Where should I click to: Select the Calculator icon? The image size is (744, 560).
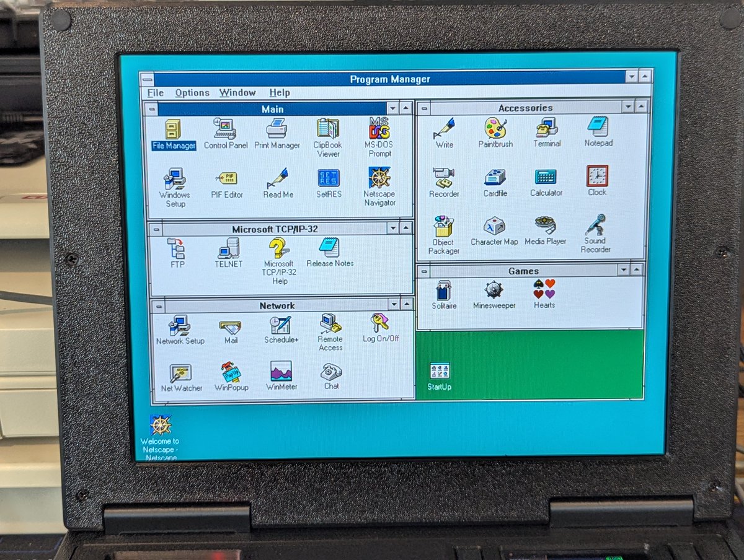[x=546, y=177]
